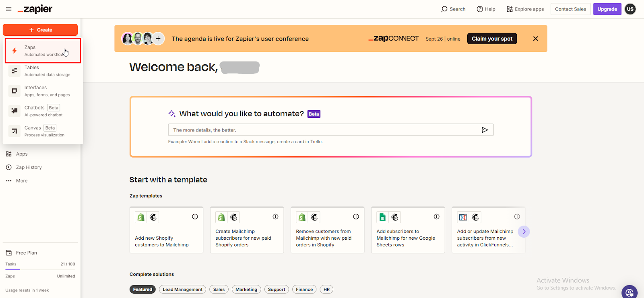The height and width of the screenshot is (298, 644).
Task: Click Claim your spot button
Action: [x=492, y=39]
